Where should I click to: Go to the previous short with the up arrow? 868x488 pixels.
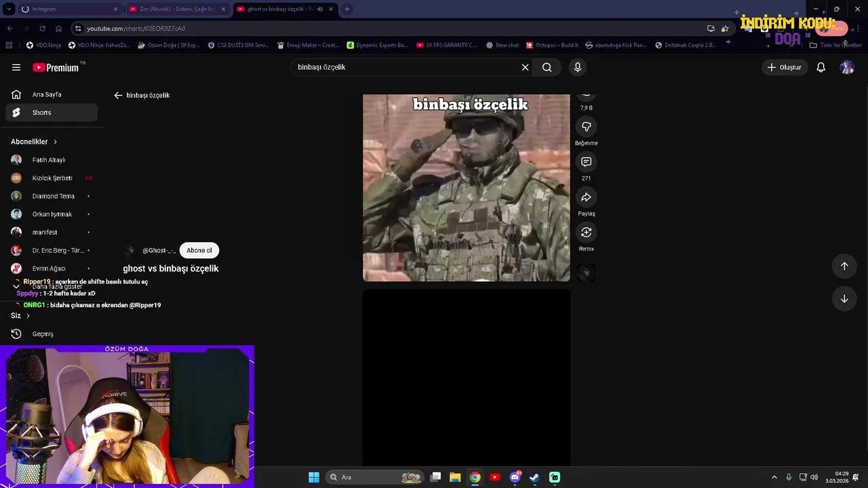[844, 266]
